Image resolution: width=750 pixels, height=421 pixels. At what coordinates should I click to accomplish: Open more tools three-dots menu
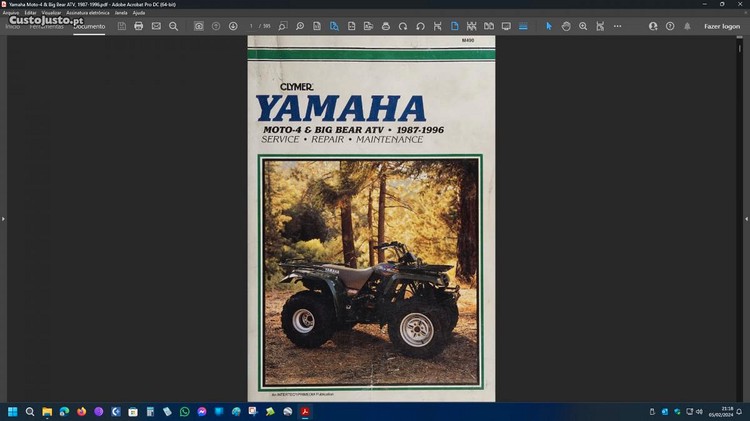coord(617,26)
